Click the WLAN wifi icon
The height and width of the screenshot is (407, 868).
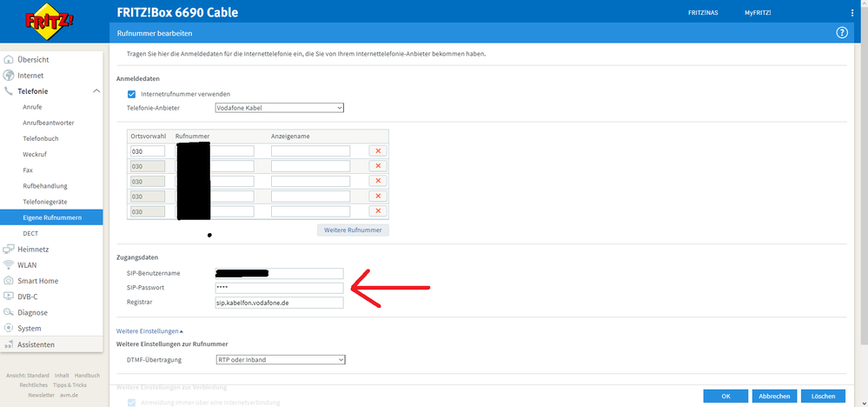coord(9,264)
